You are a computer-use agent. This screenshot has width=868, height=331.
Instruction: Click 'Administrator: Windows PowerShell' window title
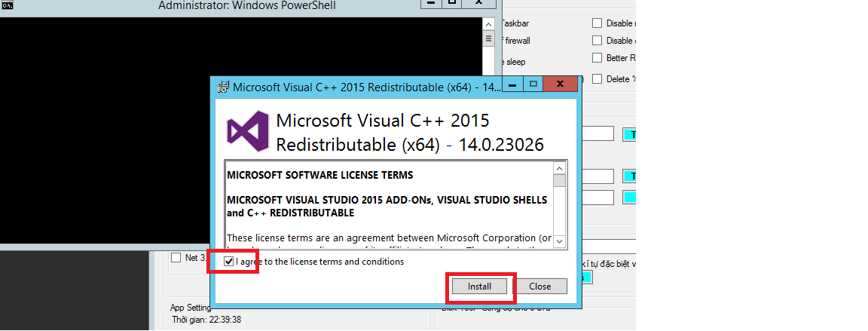pos(247,6)
